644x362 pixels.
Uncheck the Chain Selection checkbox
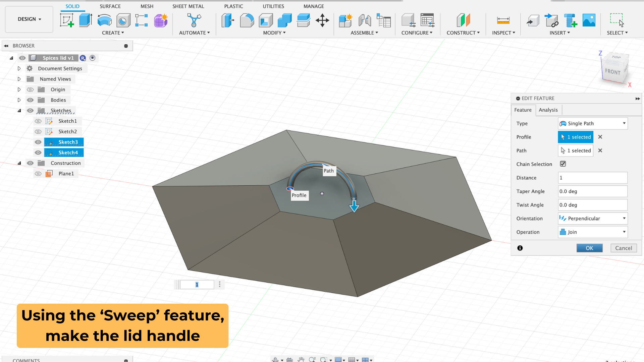[563, 164]
